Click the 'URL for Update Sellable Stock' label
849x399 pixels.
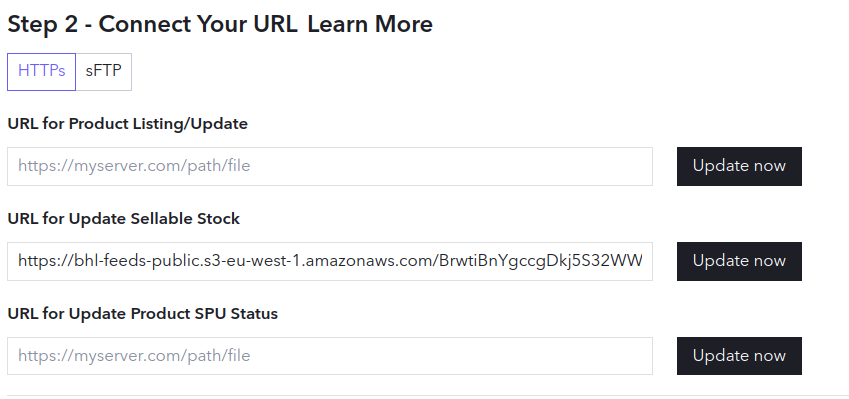coord(123,219)
